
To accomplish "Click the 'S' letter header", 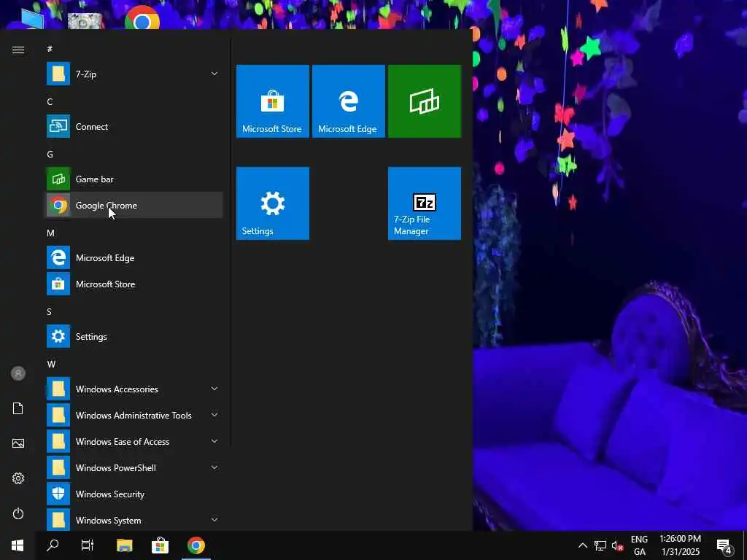I will tap(49, 311).
